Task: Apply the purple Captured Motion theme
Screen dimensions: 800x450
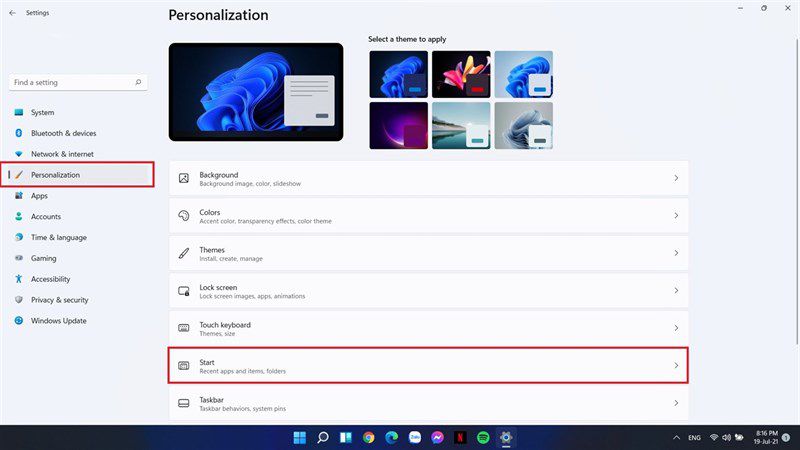Action: [x=398, y=126]
